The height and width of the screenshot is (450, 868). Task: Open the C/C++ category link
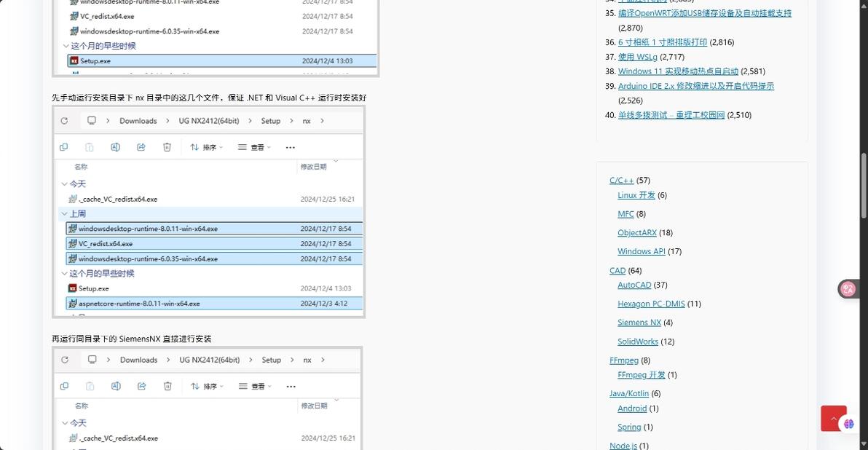pyautogui.click(x=622, y=181)
